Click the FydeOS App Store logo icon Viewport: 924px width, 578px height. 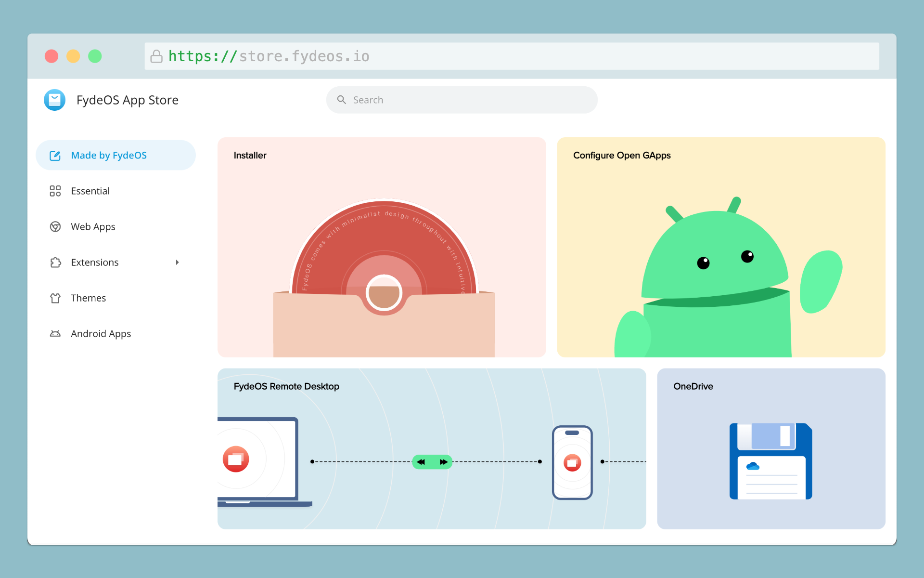pos(54,100)
